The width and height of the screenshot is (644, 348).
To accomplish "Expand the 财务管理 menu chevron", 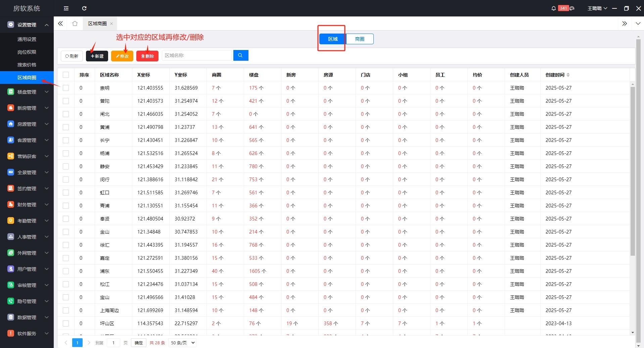I will 47,204.
